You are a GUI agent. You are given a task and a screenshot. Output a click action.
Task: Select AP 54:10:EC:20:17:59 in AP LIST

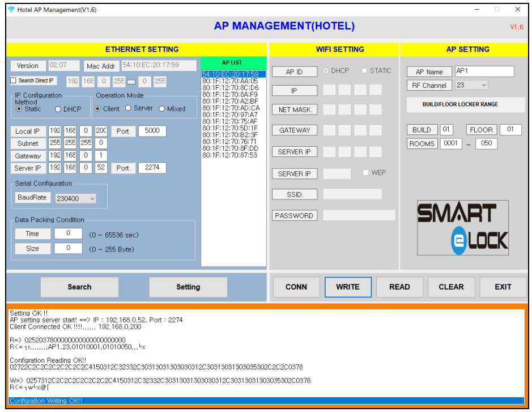pyautogui.click(x=230, y=73)
